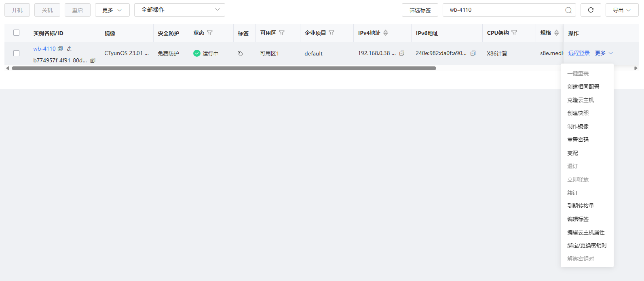The image size is (644, 281).
Task: Choose 克隆云主机 from the menu
Action: tap(587, 100)
